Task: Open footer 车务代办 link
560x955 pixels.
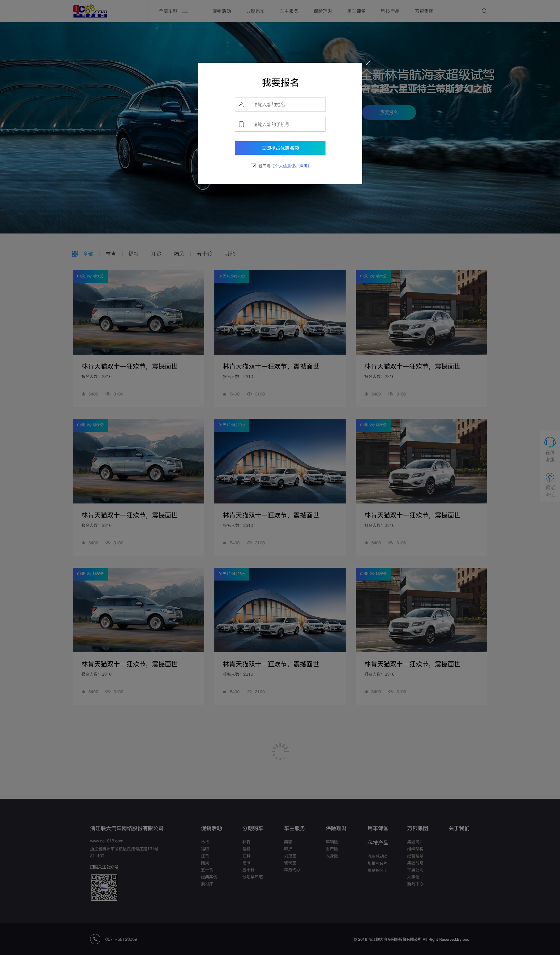Action: [292, 870]
